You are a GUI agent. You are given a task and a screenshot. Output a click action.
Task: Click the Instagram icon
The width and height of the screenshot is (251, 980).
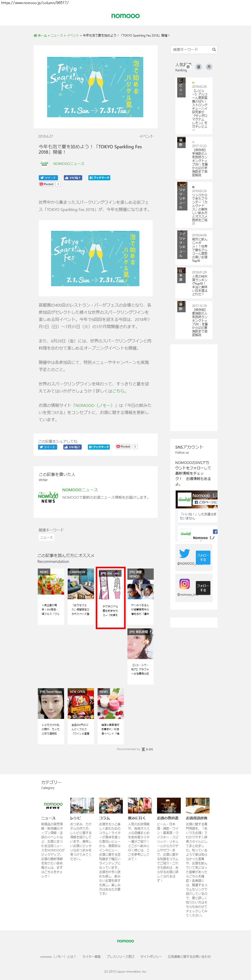(185, 584)
